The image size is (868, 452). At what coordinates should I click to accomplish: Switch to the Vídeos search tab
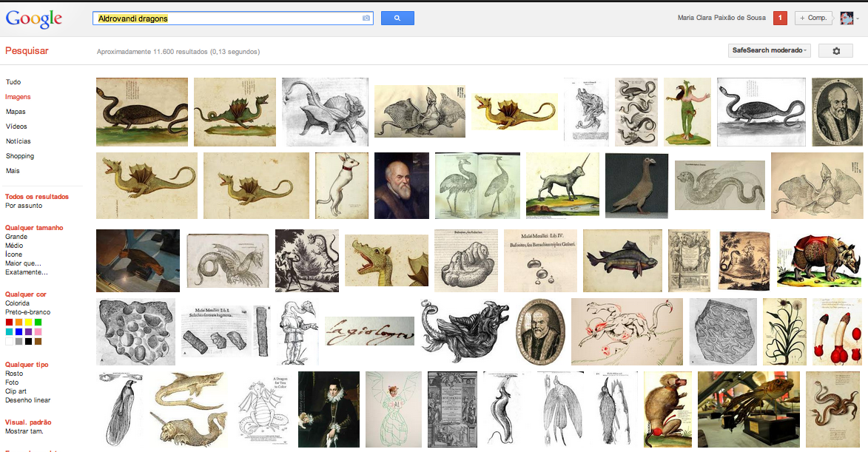(16, 127)
